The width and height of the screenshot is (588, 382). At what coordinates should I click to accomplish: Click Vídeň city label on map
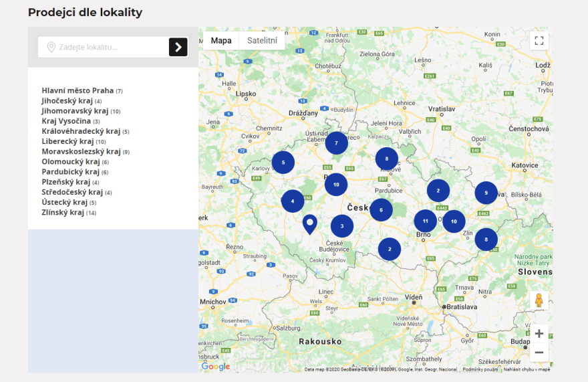click(414, 297)
